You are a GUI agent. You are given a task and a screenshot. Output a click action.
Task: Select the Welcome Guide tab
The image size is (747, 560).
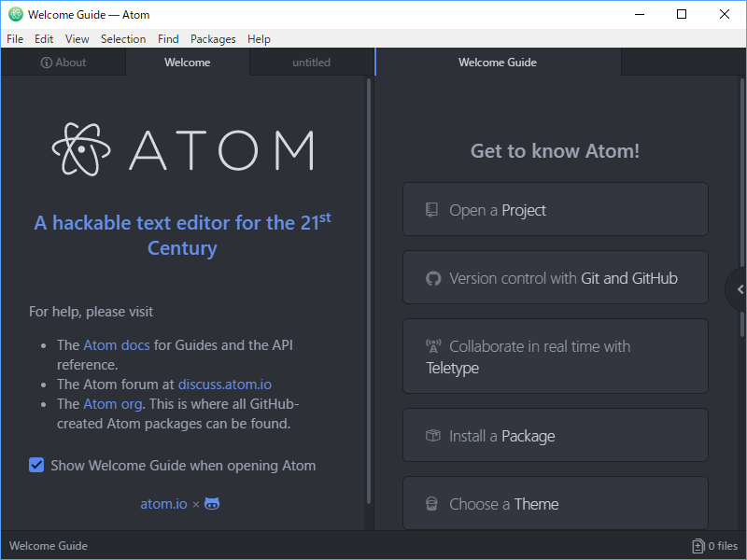(x=498, y=62)
